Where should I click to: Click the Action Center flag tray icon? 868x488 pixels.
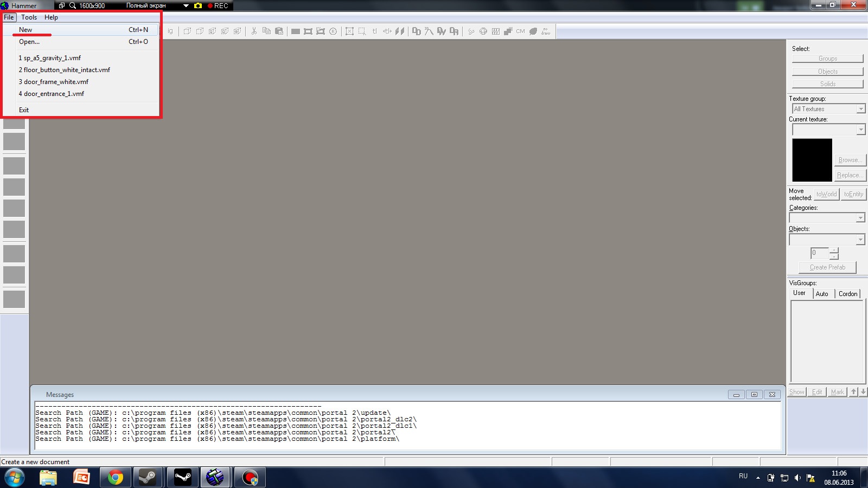[811, 478]
